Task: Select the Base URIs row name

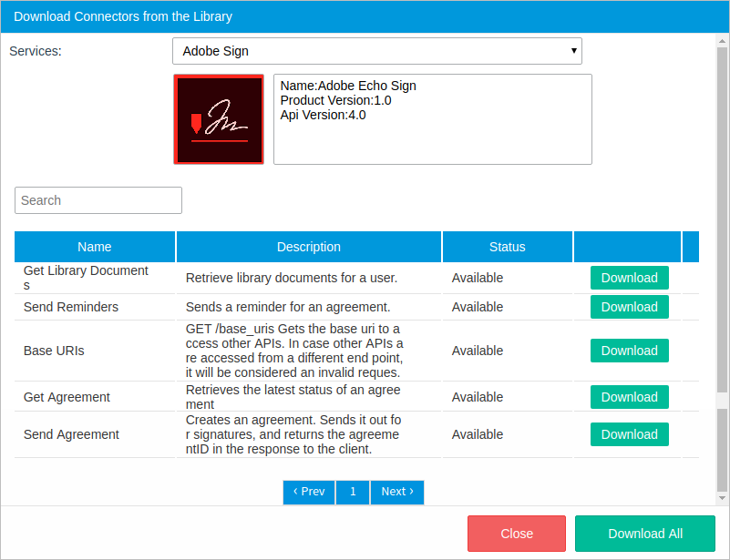Action: tap(54, 351)
